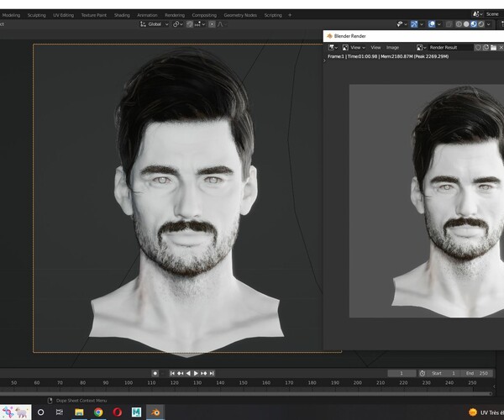504x420 pixels.
Task: Expand the gizmo options dropdown arrow
Action: click(422, 24)
